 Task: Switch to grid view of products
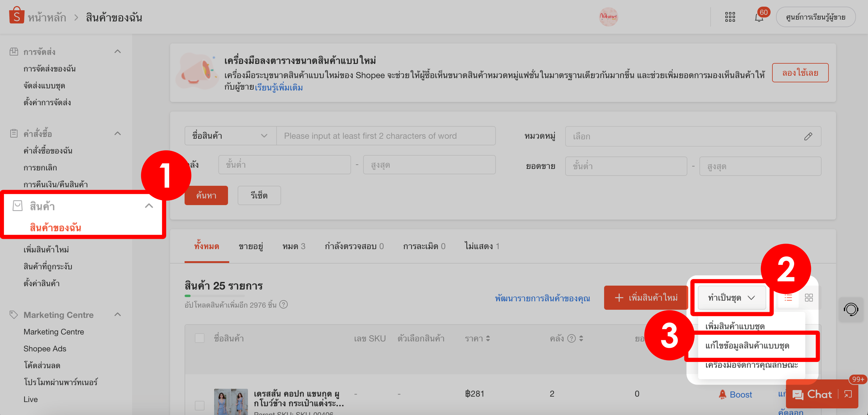(x=809, y=297)
